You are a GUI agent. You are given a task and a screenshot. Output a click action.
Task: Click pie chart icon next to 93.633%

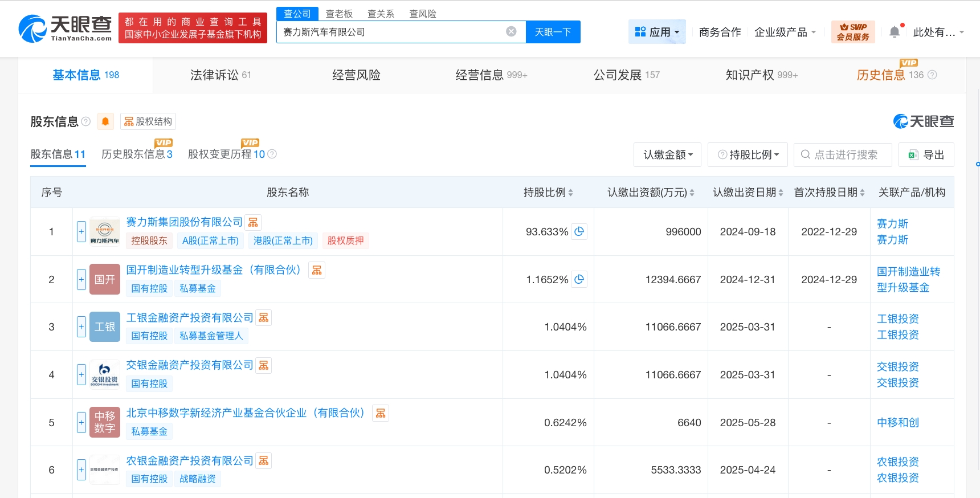click(x=579, y=231)
